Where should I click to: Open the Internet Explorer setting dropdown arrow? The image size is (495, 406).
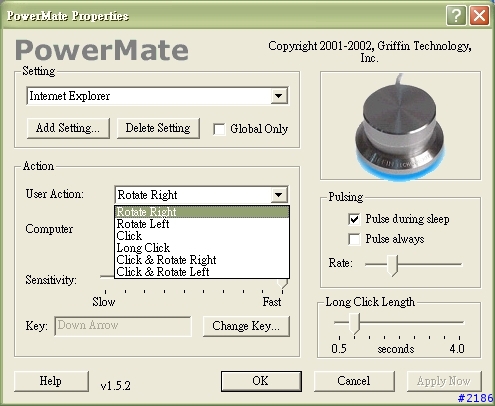point(279,96)
